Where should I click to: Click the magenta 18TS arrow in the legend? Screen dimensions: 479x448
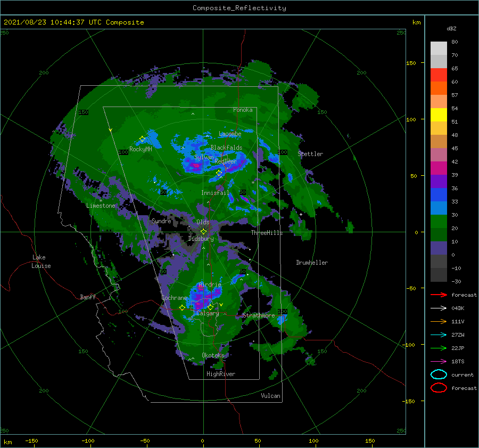(439, 362)
